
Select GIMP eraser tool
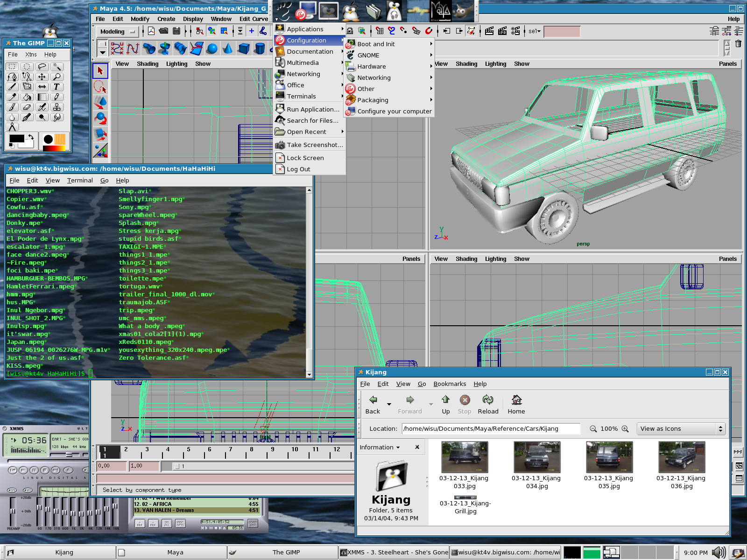(27, 107)
